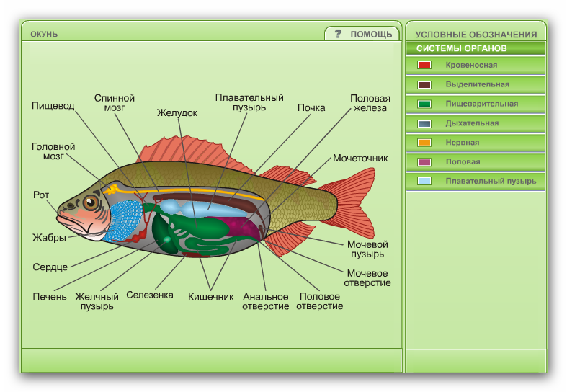Click the Желчный пузырь label
Image resolution: width=567 pixels, height=392 pixels.
(97, 301)
